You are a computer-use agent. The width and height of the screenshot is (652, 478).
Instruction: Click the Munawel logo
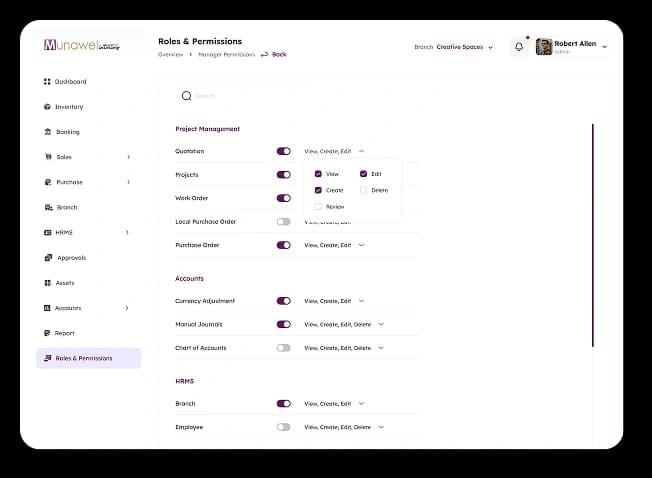tap(82, 45)
